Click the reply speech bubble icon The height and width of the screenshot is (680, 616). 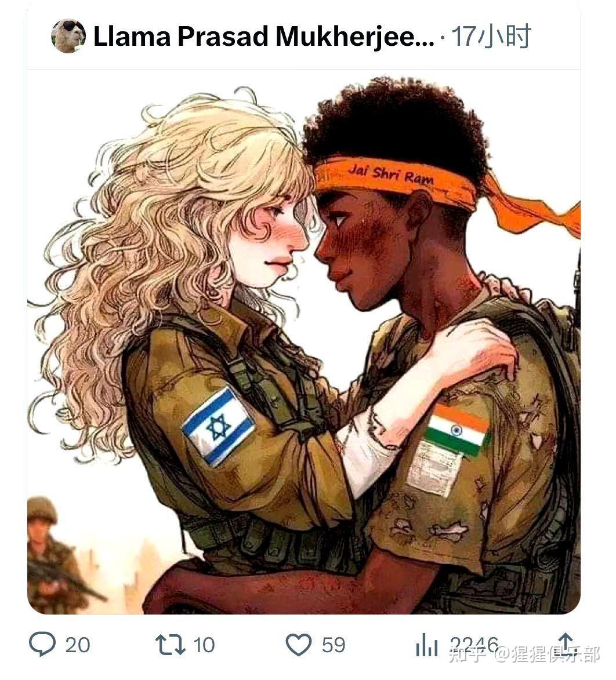click(42, 643)
